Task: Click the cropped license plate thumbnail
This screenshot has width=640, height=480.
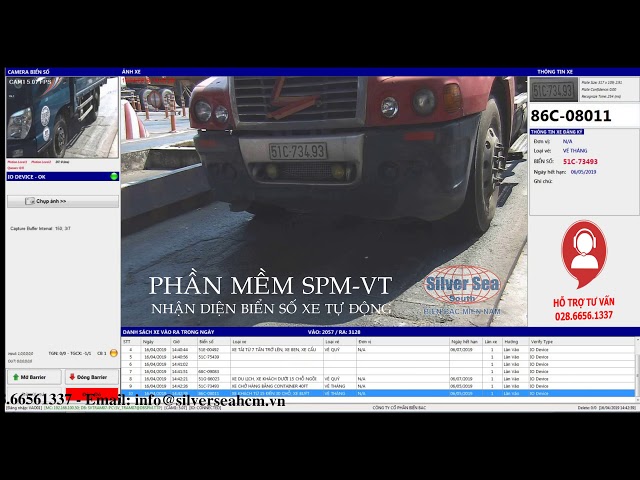Action: (554, 90)
